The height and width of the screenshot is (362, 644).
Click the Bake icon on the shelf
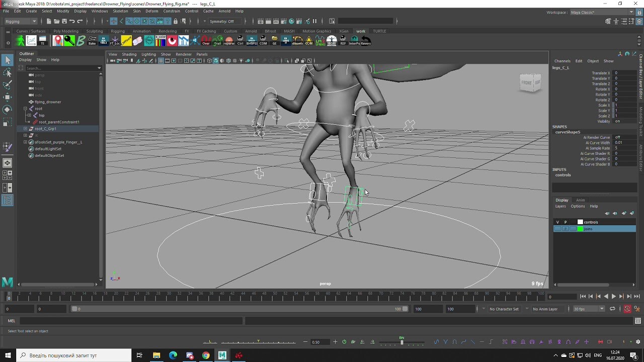pos(92,40)
